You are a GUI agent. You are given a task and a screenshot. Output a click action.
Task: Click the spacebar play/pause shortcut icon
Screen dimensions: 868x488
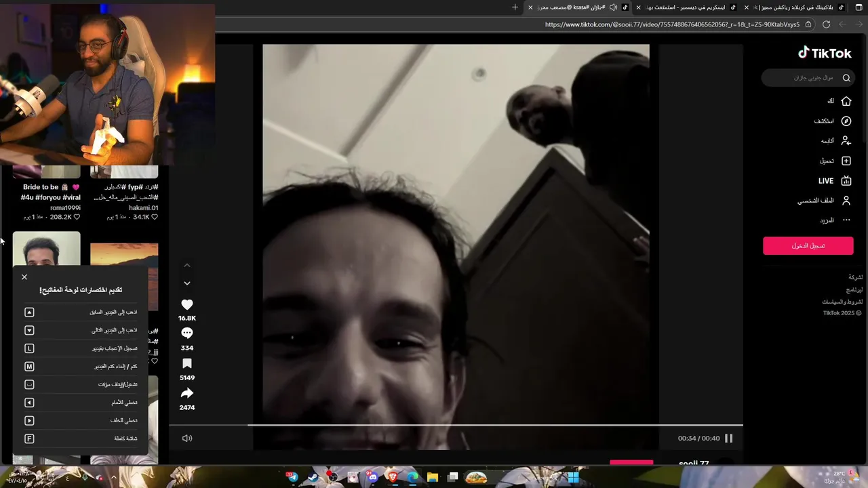point(29,384)
